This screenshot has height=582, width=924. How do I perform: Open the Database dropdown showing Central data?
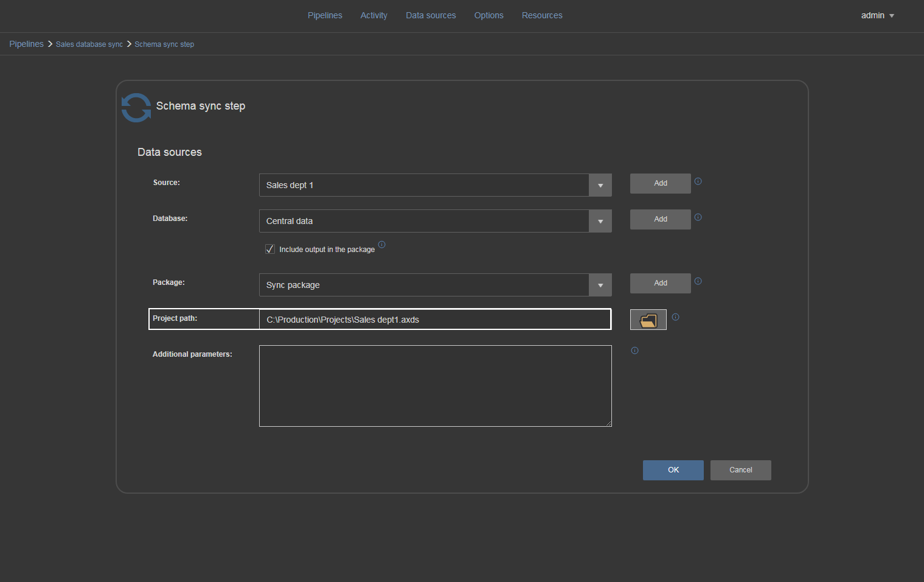(600, 221)
